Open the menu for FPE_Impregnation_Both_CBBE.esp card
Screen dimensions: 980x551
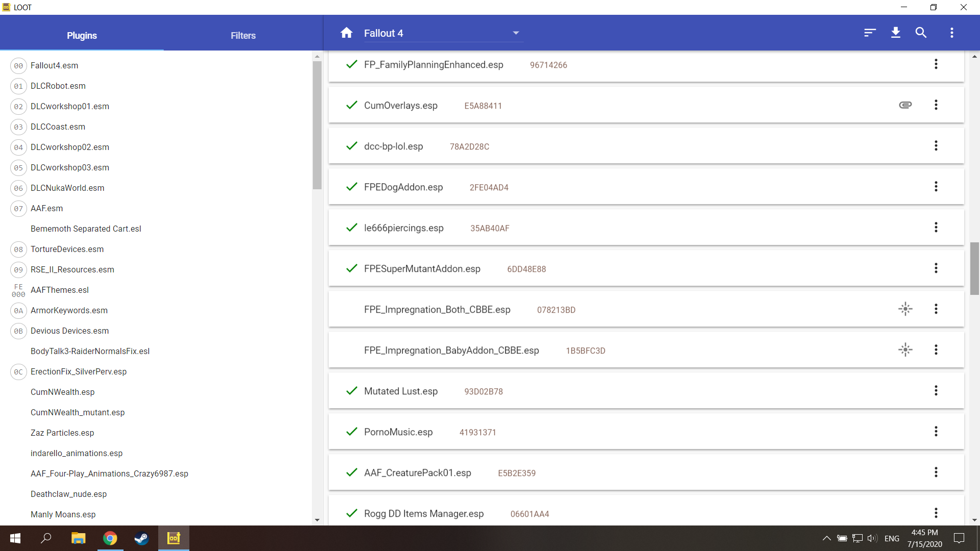[936, 309]
